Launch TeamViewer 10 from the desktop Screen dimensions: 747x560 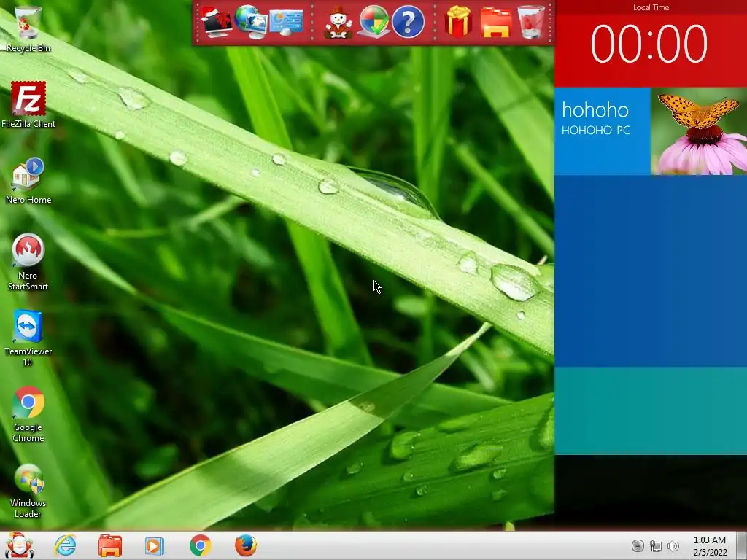pyautogui.click(x=28, y=338)
